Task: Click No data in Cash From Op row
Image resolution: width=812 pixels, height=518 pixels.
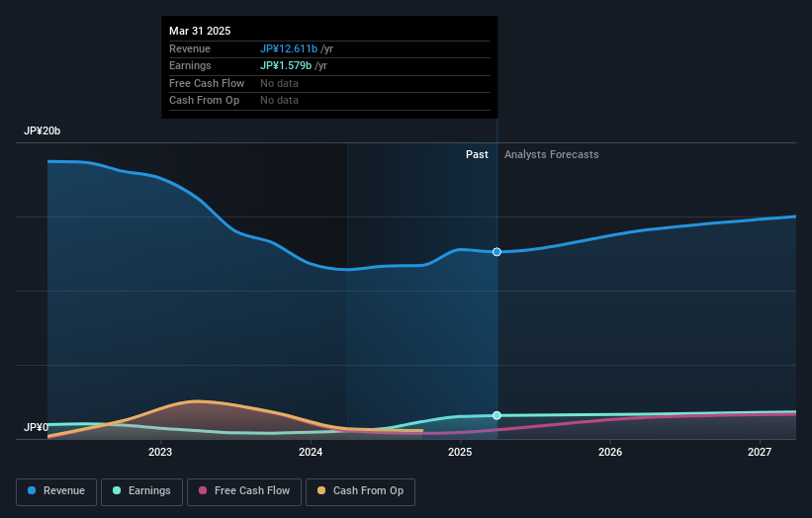Action: click(279, 101)
